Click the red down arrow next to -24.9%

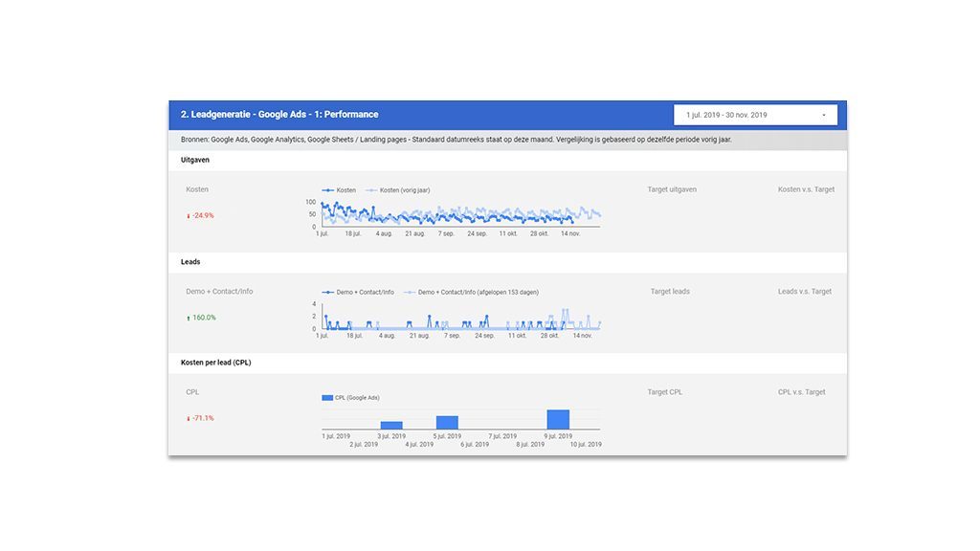pos(189,215)
